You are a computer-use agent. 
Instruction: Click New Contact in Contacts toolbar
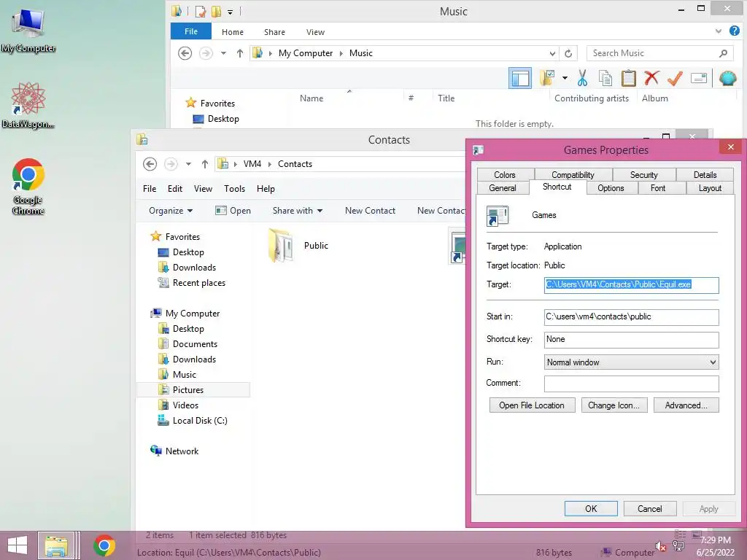(x=370, y=211)
